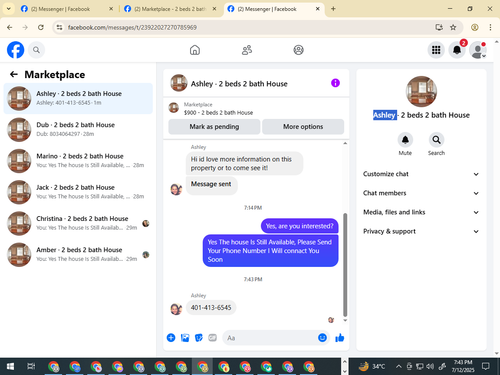Expand the Chat members section
The width and height of the screenshot is (500, 375).
(x=421, y=193)
